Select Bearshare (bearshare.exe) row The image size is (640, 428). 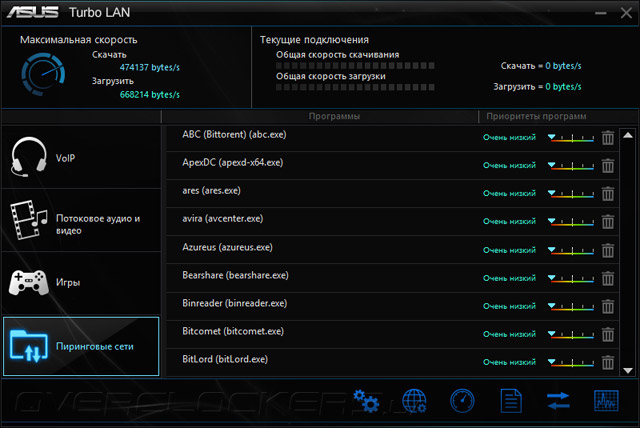[392, 278]
